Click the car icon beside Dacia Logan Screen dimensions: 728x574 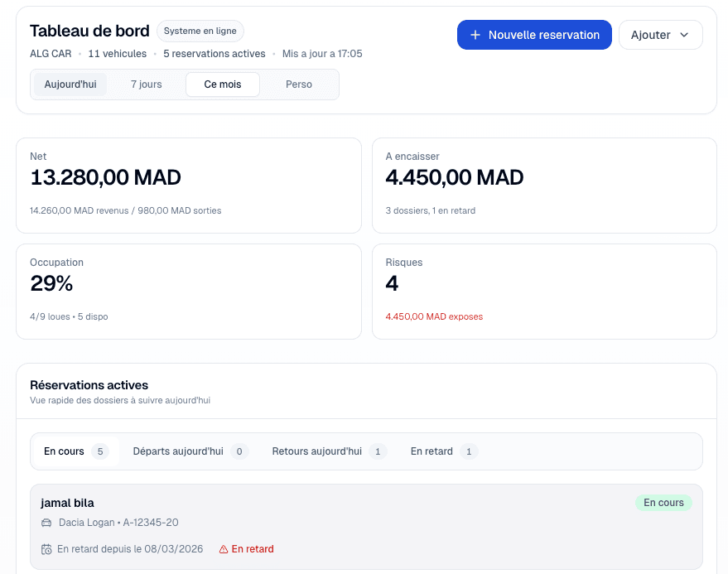46,523
